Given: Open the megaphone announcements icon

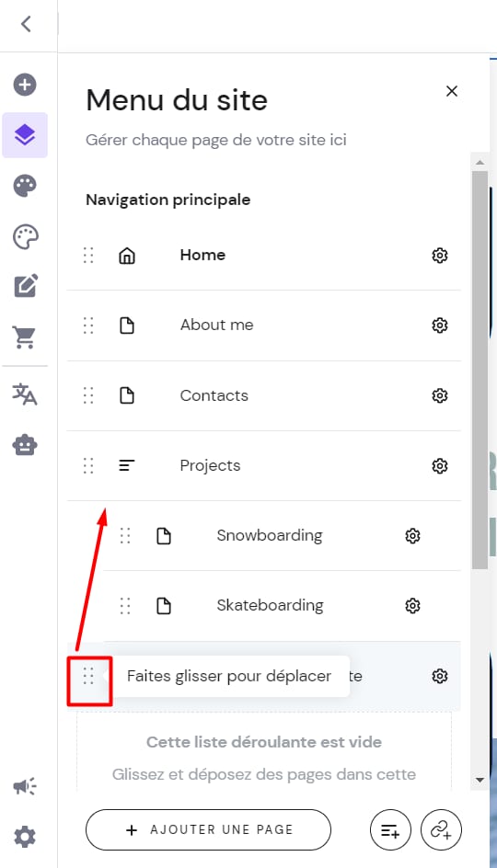Looking at the screenshot, I should point(25,786).
